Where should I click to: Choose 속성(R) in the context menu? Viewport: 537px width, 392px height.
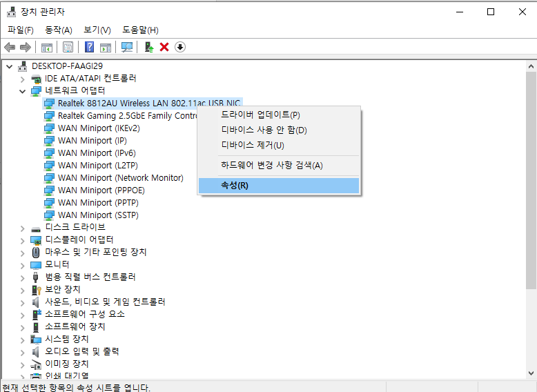pyautogui.click(x=279, y=186)
